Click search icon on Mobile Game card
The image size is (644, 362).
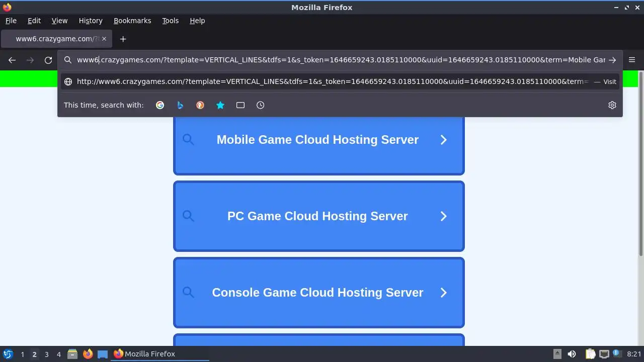tap(188, 140)
